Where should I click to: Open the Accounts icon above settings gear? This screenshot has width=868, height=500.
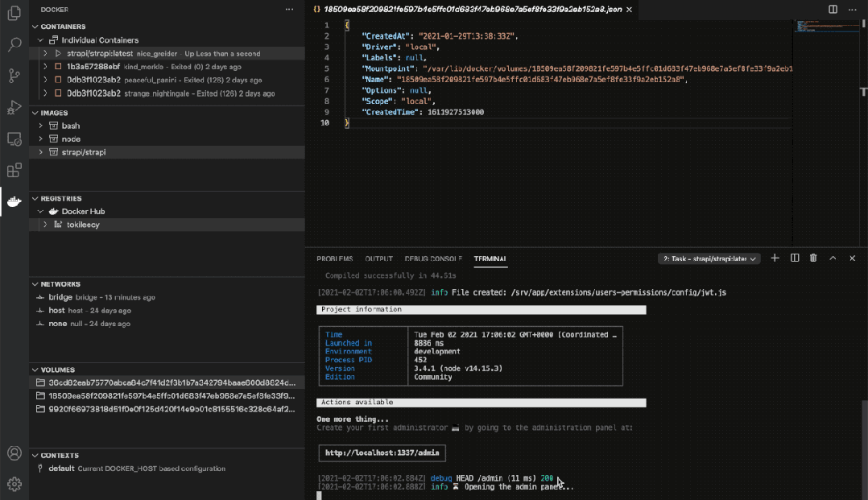coord(13,452)
